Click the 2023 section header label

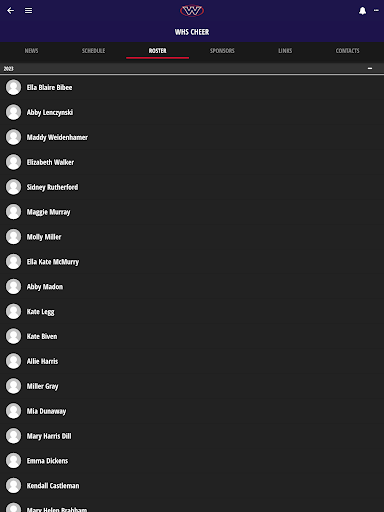click(9, 69)
